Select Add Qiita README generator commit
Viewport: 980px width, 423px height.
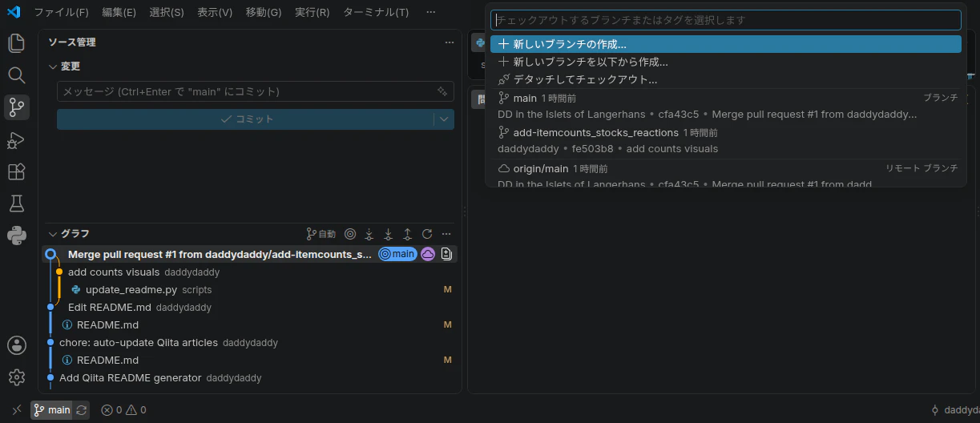pos(250,377)
